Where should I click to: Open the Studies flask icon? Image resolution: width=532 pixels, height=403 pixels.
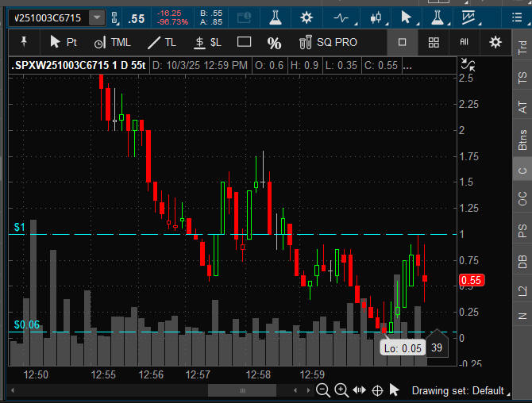tap(275, 17)
